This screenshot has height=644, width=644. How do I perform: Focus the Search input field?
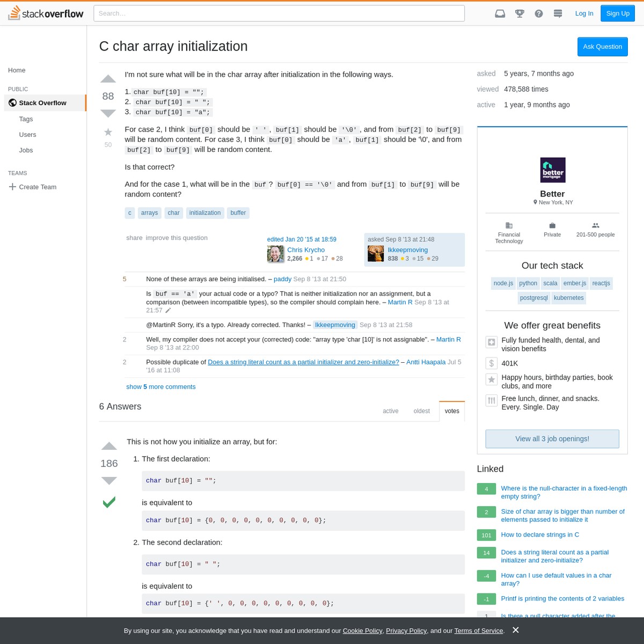[279, 13]
